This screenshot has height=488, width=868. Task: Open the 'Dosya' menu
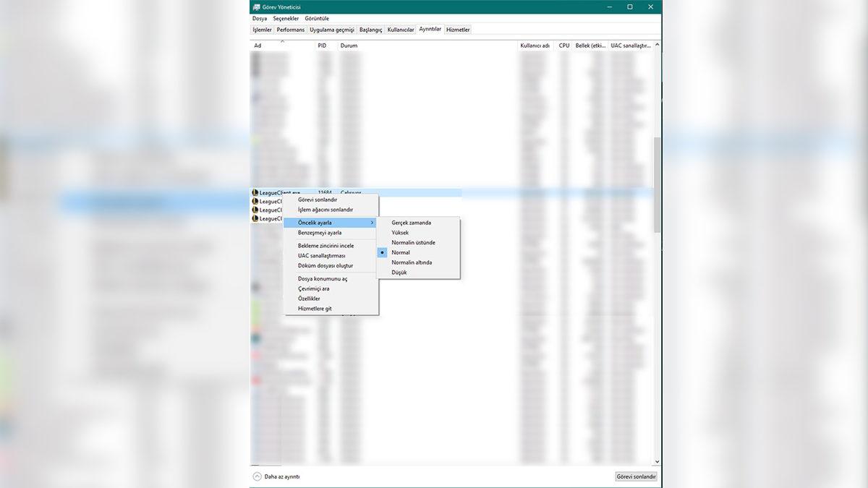pyautogui.click(x=259, y=18)
